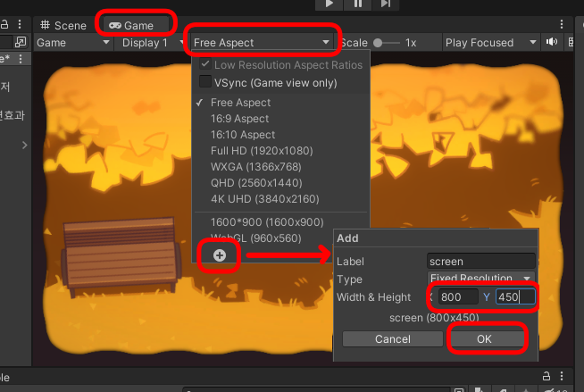Open the Game view three-dot options menu

click(x=562, y=25)
